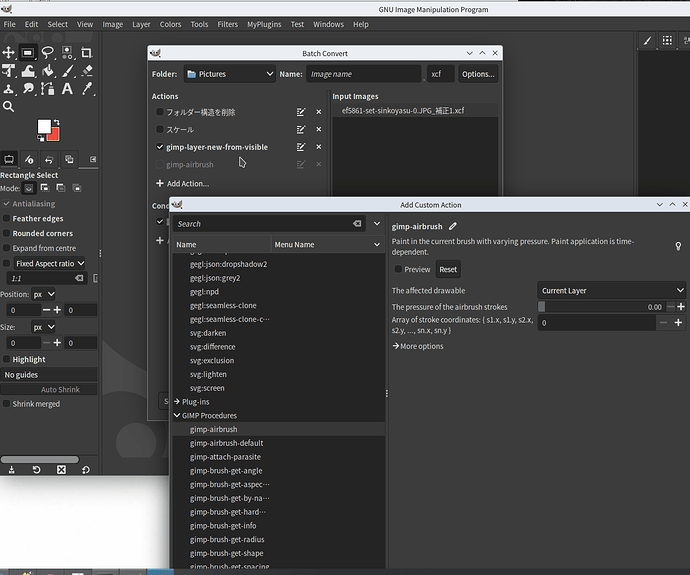Expand More options in custom action
This screenshot has width=690, height=575.
[418, 346]
